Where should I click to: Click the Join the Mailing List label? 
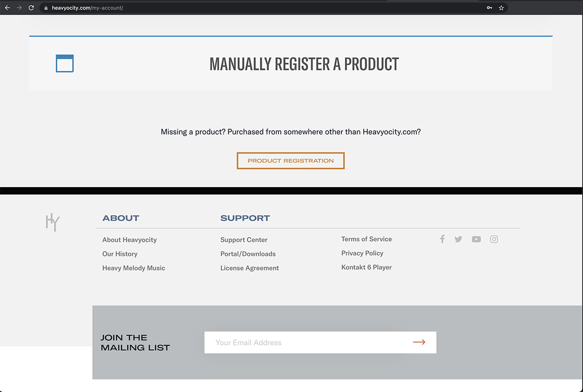[x=135, y=342]
